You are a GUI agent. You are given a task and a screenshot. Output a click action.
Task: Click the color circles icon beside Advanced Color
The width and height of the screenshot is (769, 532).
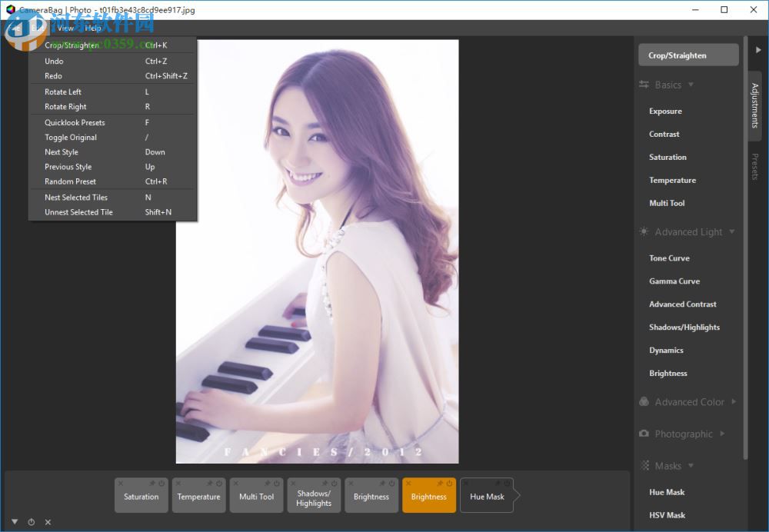644,401
